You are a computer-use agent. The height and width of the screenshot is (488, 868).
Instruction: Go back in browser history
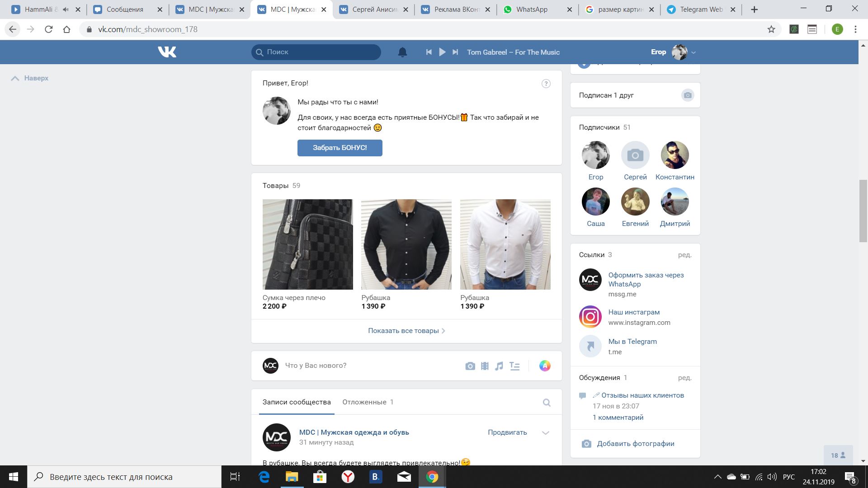coord(13,29)
